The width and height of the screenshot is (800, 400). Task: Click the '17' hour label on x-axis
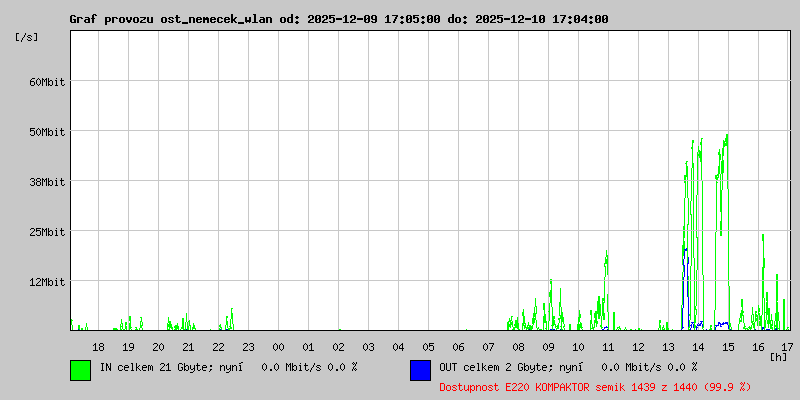(x=787, y=347)
